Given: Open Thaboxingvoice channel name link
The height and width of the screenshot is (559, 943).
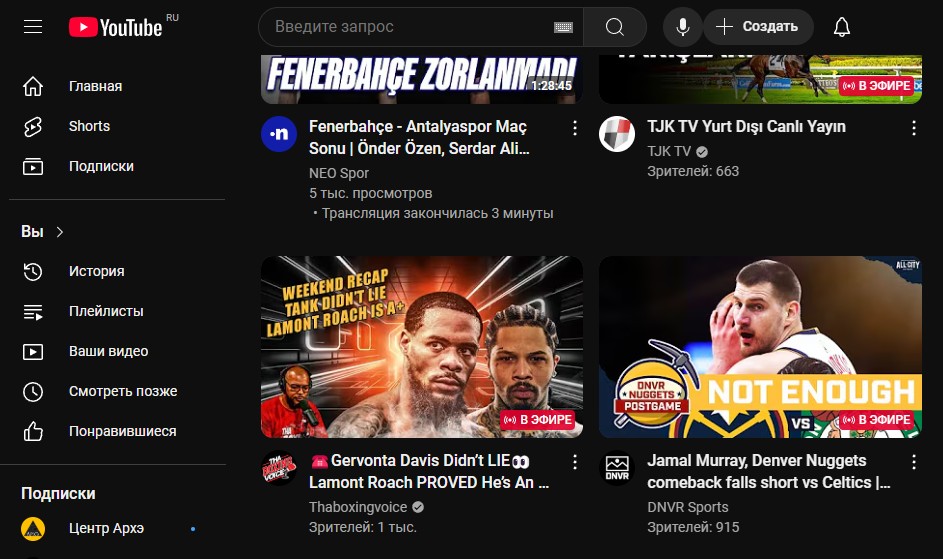Looking at the screenshot, I should point(358,507).
